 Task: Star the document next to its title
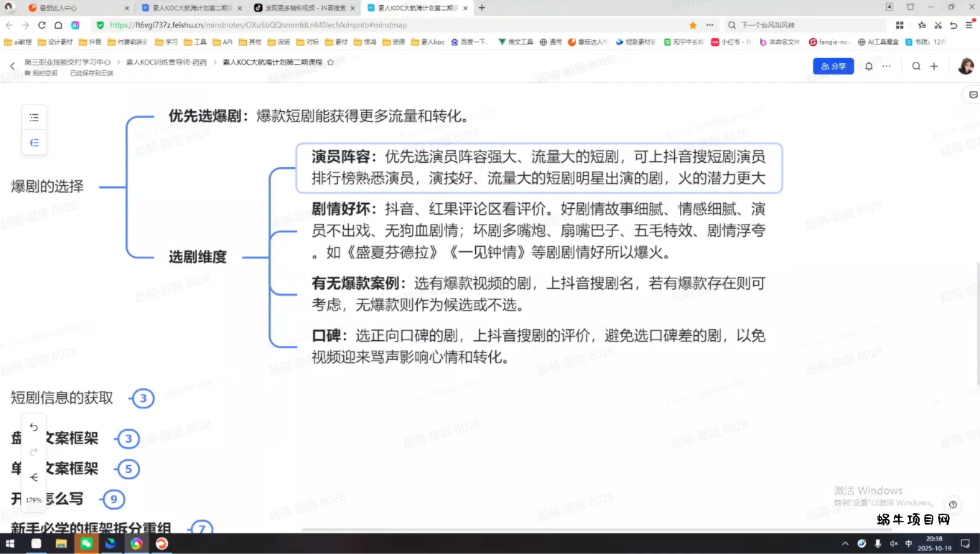click(330, 62)
